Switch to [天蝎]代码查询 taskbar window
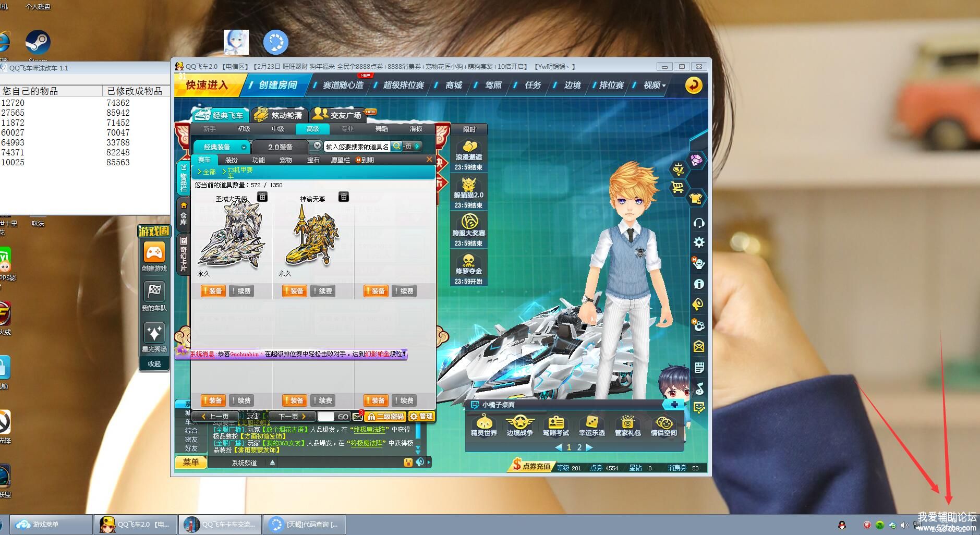The width and height of the screenshot is (980, 535). point(305,525)
